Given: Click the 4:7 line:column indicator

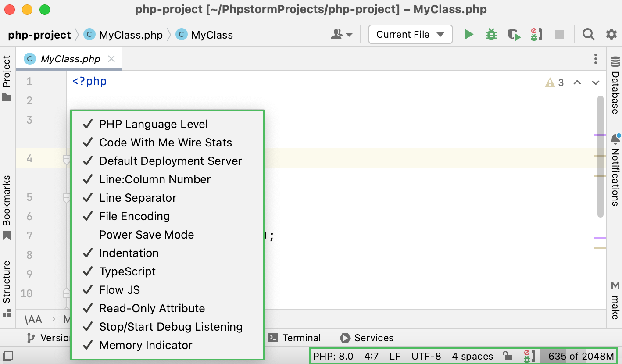Looking at the screenshot, I should (x=371, y=356).
